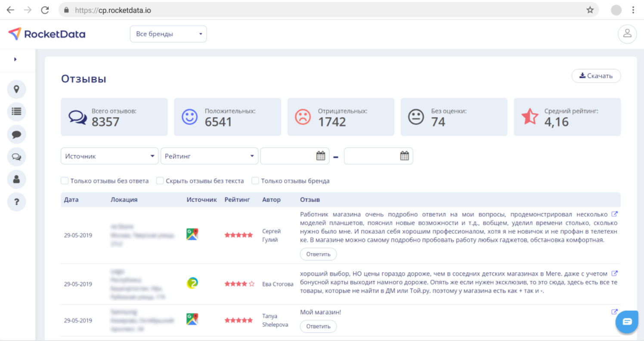
Task: Open Reviews via the speech bubble icon
Action: pyautogui.click(x=16, y=134)
